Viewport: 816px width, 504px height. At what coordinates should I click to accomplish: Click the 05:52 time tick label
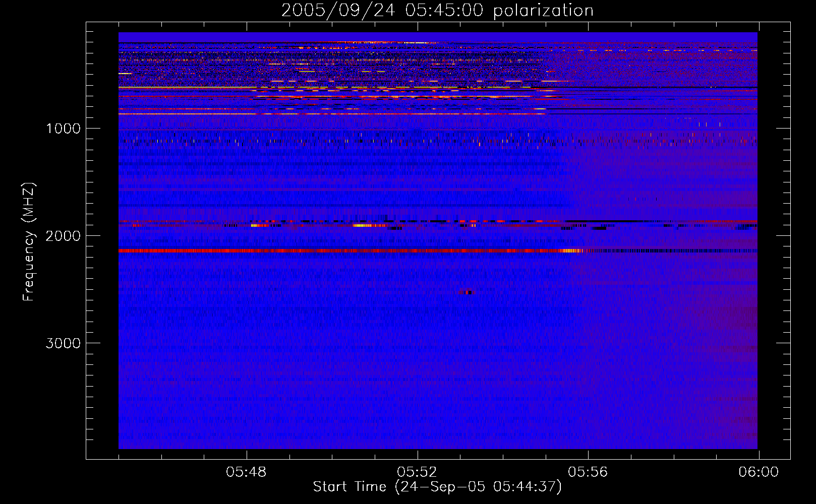click(417, 472)
